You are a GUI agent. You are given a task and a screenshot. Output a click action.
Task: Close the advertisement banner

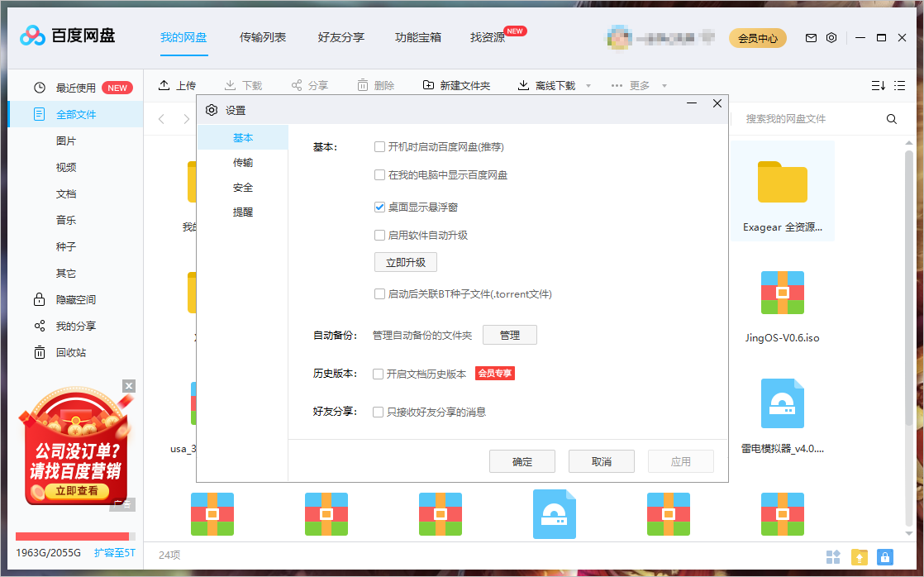(x=129, y=386)
